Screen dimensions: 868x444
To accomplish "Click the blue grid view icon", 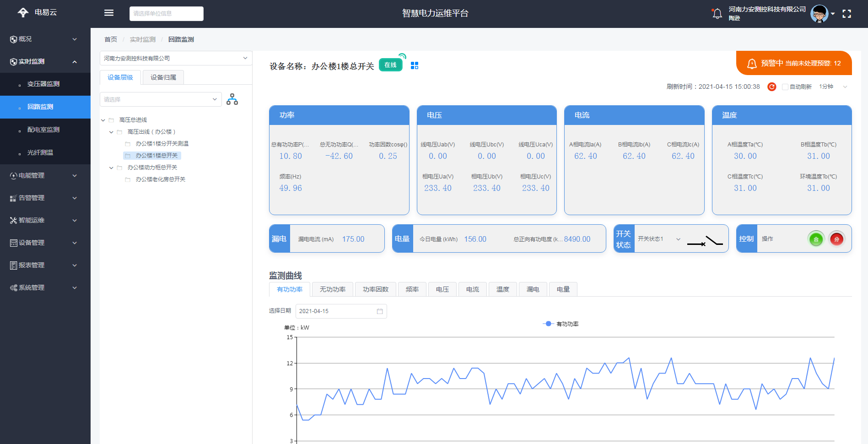I will coord(415,65).
